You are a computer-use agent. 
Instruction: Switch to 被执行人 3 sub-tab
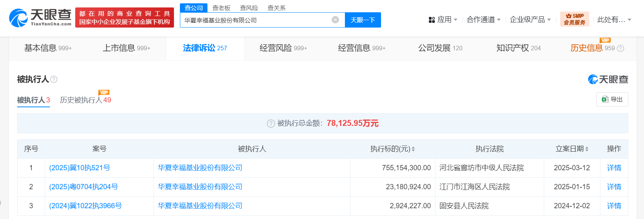coord(34,100)
